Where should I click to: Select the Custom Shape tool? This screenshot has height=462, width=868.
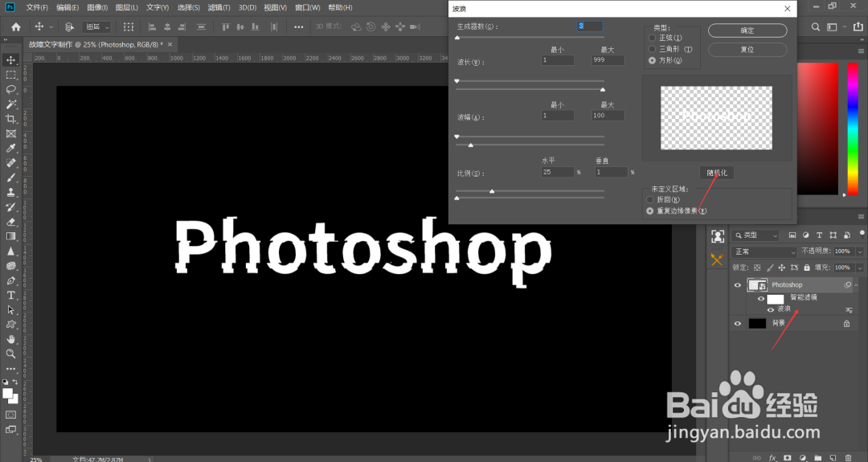pos(11,325)
